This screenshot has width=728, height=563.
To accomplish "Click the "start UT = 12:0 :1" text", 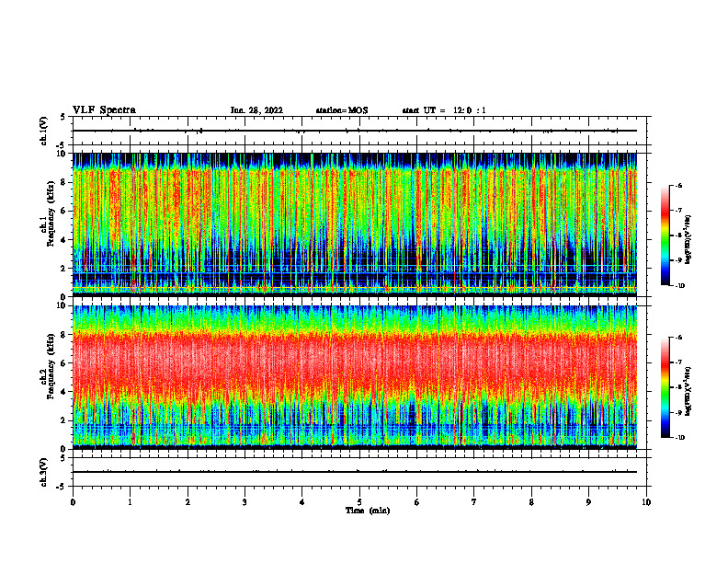I will click(444, 110).
